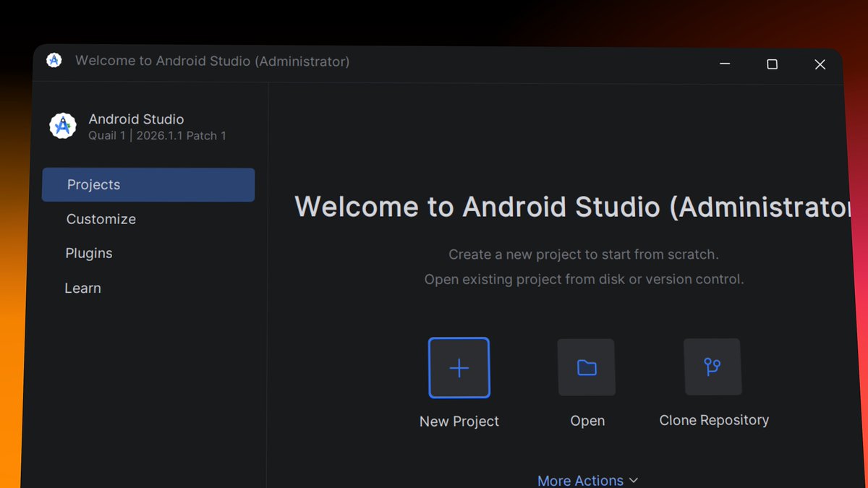Screen dimensions: 868x488
Task: Close the Android Studio window
Action: (820, 64)
